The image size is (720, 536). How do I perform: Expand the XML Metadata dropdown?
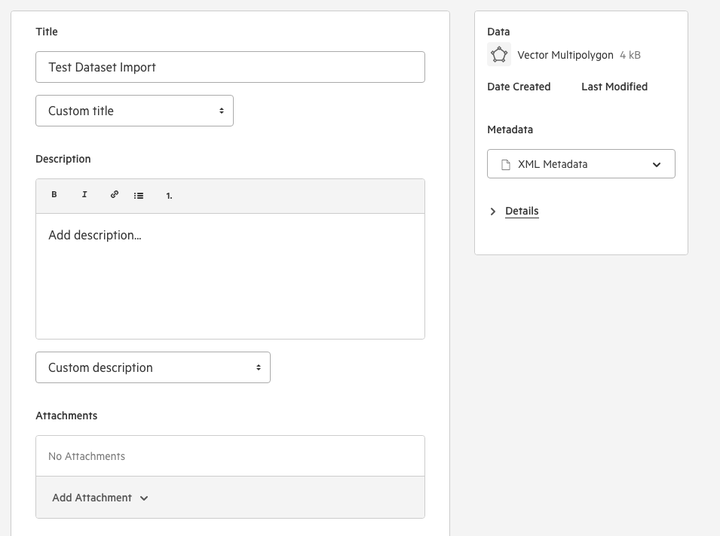pyautogui.click(x=581, y=164)
